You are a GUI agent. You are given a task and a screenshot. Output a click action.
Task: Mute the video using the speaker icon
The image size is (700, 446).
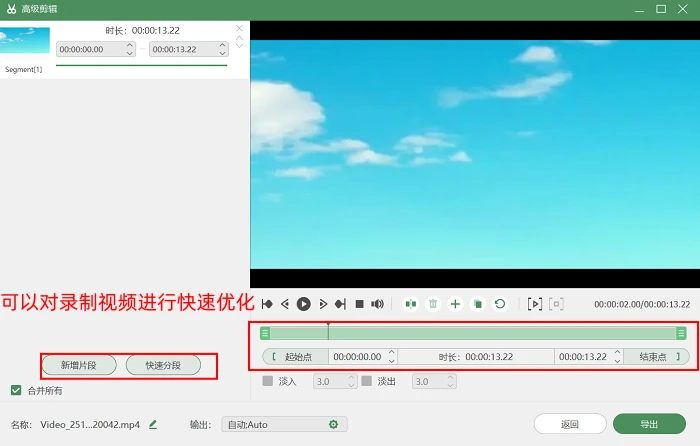[377, 304]
